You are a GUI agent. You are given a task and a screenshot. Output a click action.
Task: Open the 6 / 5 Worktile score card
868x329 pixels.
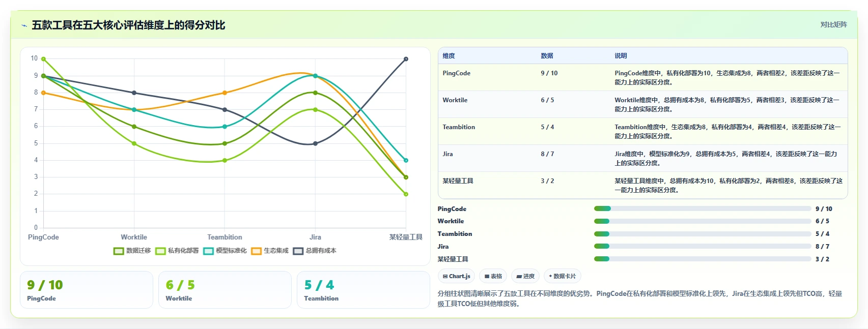(225, 290)
